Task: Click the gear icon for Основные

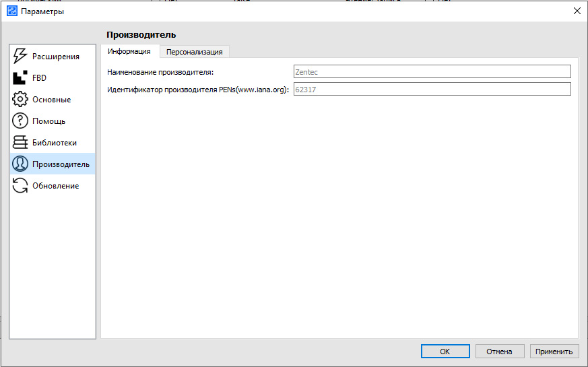Action: (20, 100)
